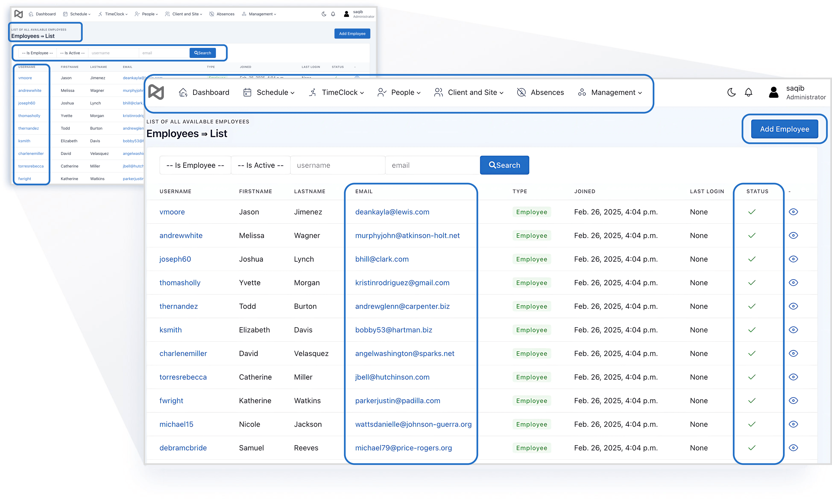Open debramcbride username link
Screen dimensions: 832x504
coord(183,448)
